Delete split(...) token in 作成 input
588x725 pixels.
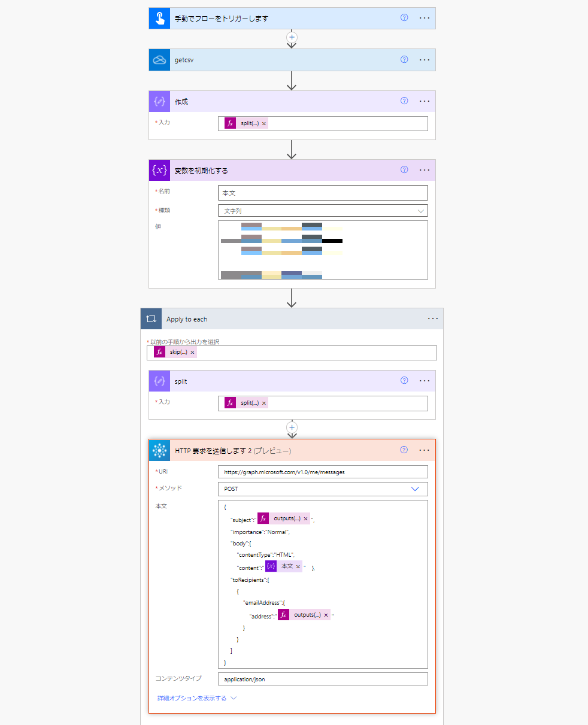[x=263, y=123]
